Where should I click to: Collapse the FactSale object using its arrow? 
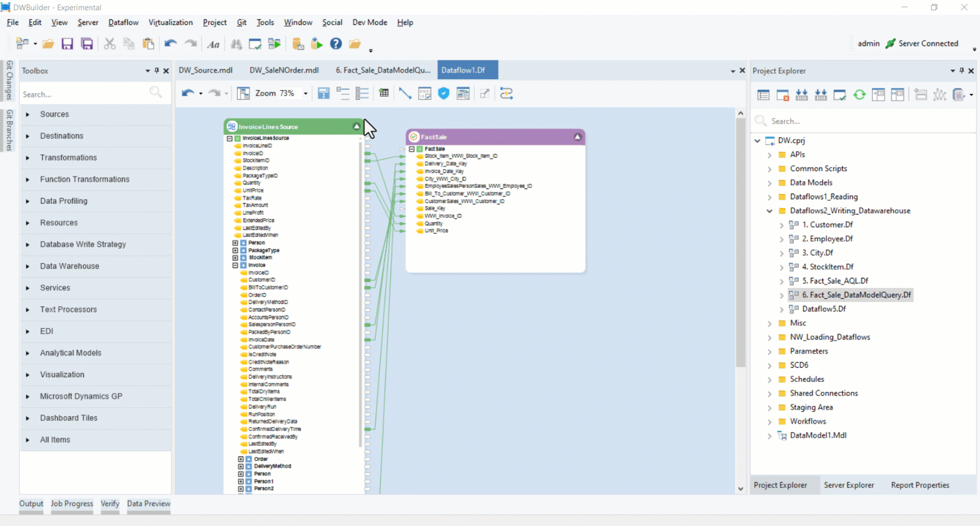tap(577, 137)
